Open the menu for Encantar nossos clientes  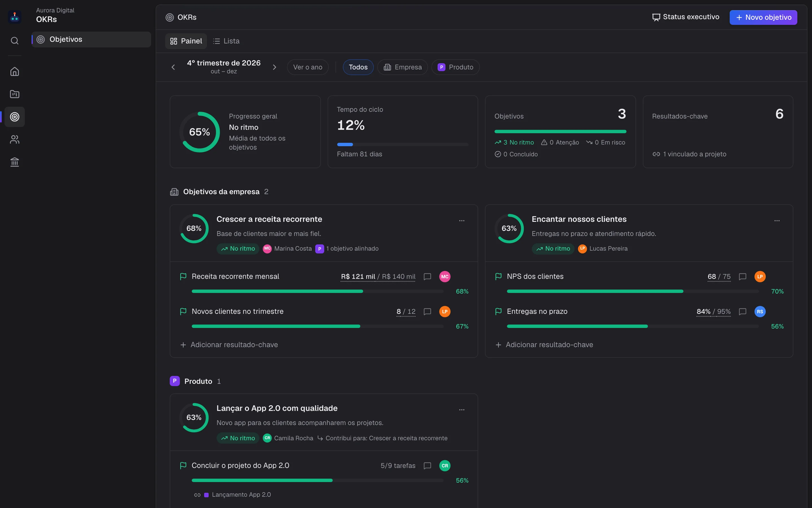(x=777, y=221)
